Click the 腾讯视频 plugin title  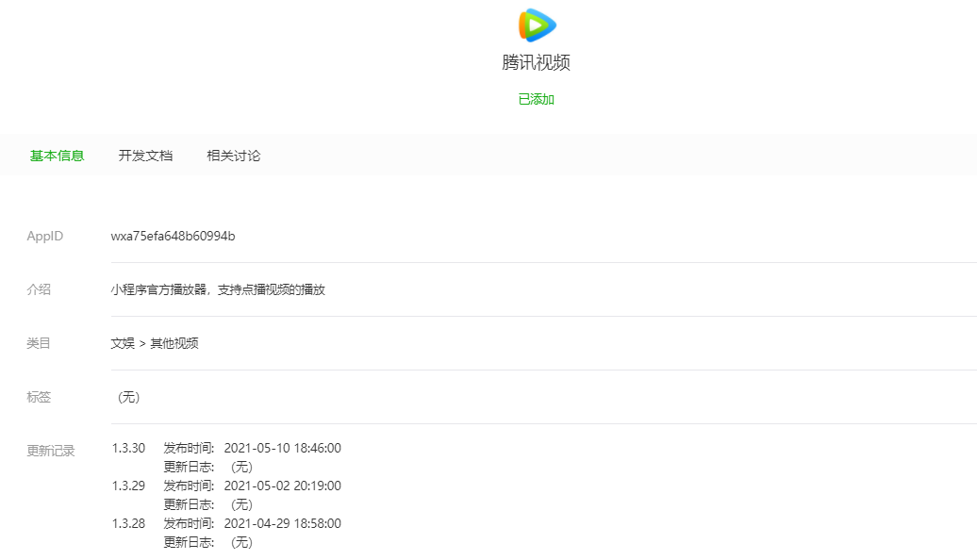[537, 62]
